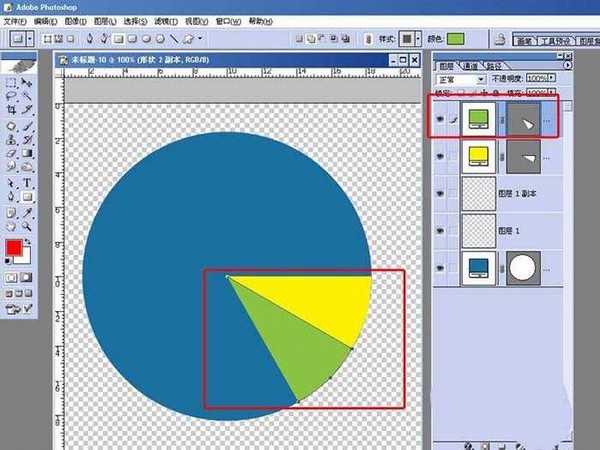Open the 滤镜 menu in the menu bar
This screenshot has height=450, width=600.
(166, 21)
